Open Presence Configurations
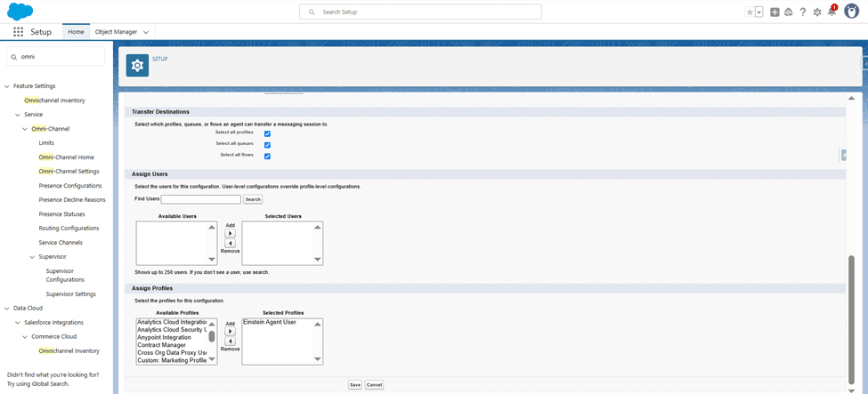This screenshot has width=868, height=394. click(70, 186)
